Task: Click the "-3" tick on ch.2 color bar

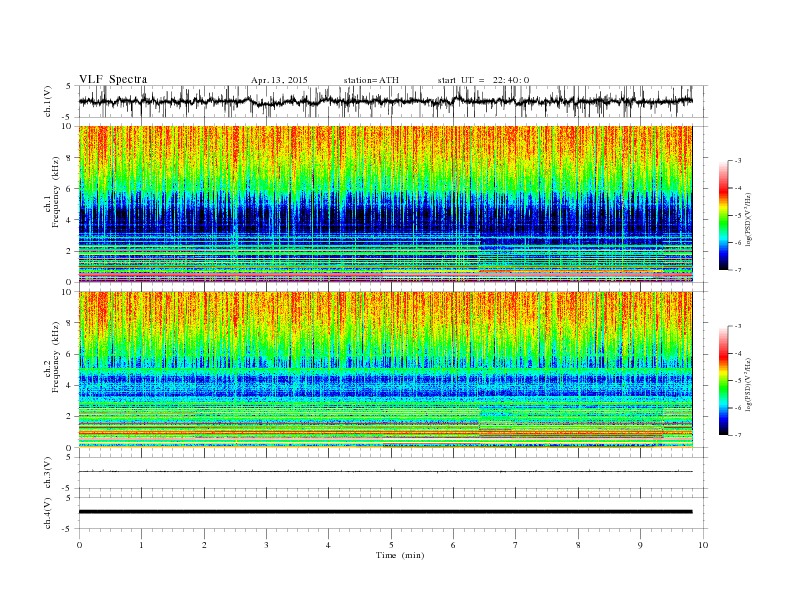Action: pos(737,326)
